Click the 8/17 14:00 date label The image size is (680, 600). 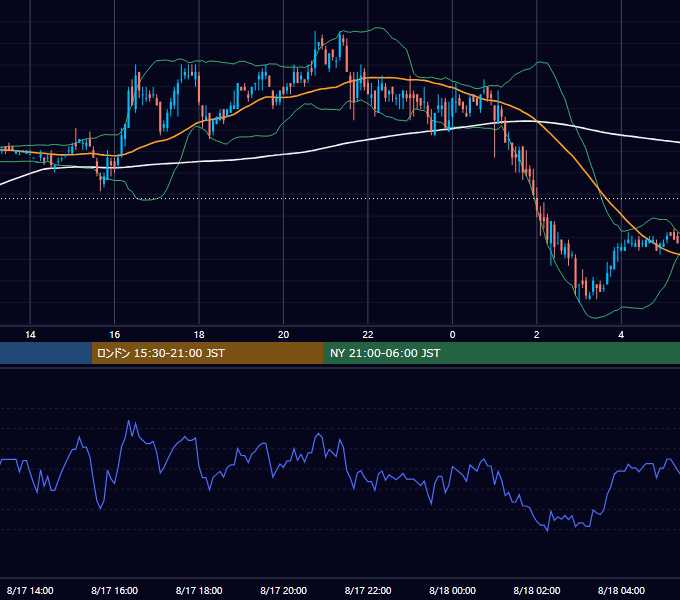tap(30, 590)
